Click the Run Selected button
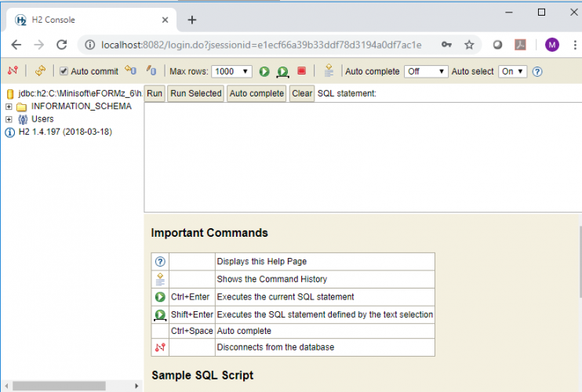The width and height of the screenshot is (582, 392). [195, 94]
